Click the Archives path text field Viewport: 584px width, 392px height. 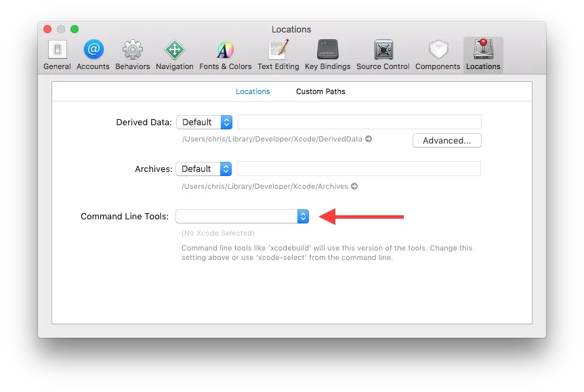tap(359, 169)
